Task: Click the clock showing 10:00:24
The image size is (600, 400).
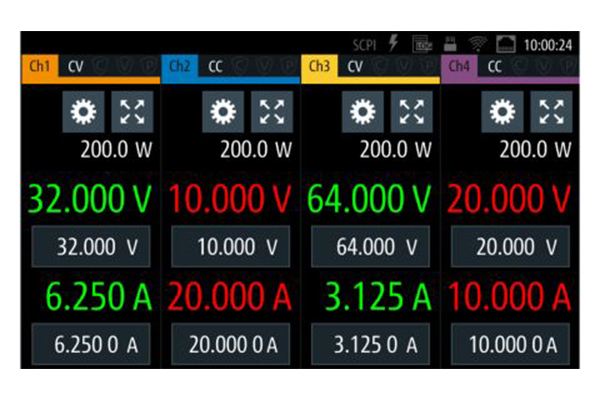Action: coord(549,45)
